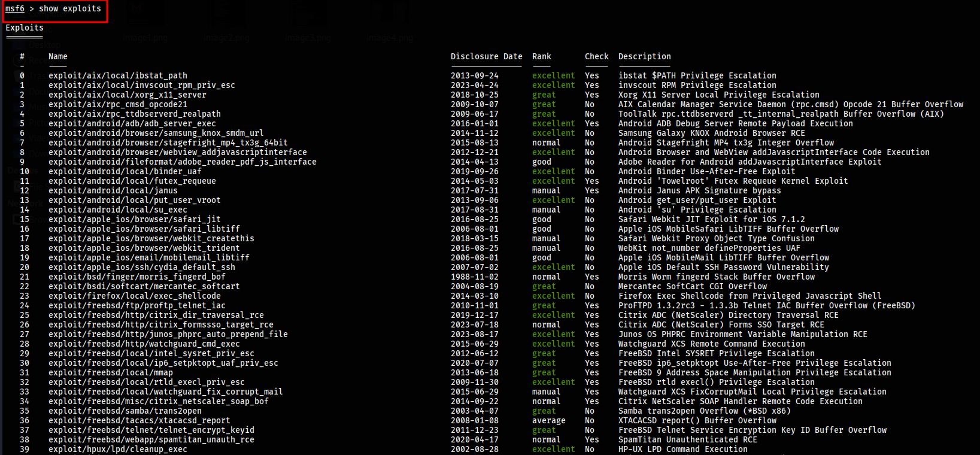This screenshot has height=455, width=980.
Task: Select exploit/firefox/local/exec_shellcode module name
Action: tap(135, 296)
